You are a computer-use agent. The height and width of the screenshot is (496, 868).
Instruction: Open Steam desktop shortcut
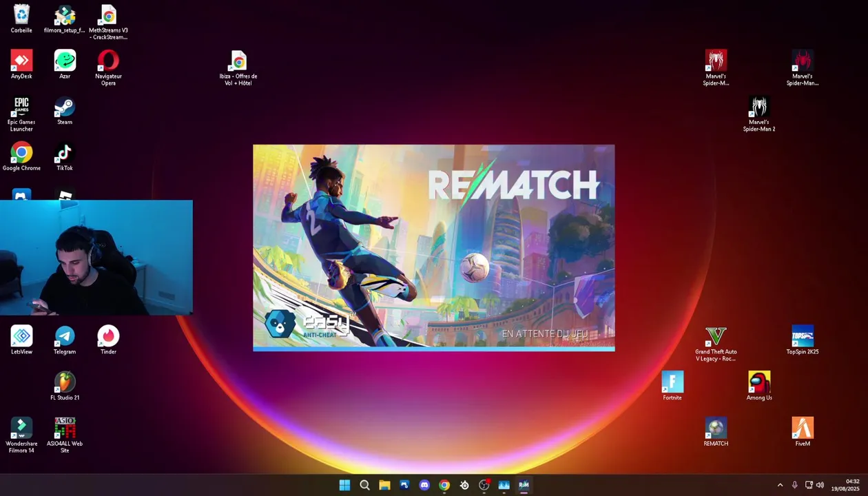pyautogui.click(x=65, y=111)
